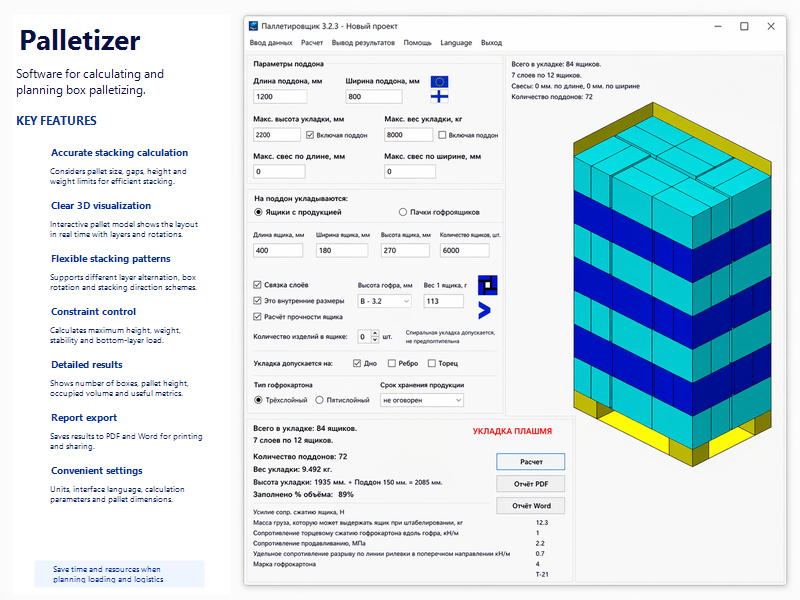
Task: Uncheck the 'Связка слоёв' checkbox
Action: pyautogui.click(x=257, y=285)
